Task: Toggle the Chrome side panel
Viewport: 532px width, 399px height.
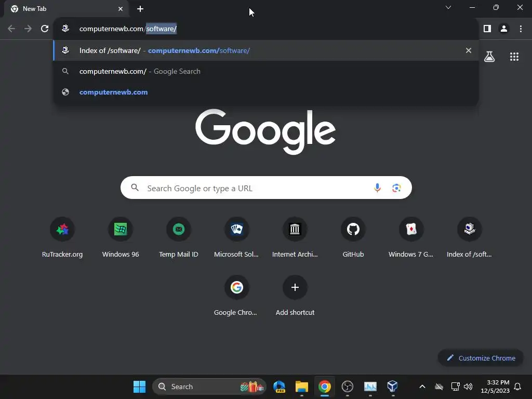Action: pos(487,29)
